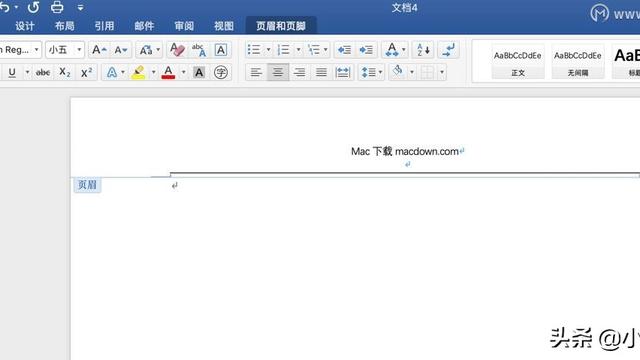
Task: Click the Bullets list icon
Action: point(253,50)
